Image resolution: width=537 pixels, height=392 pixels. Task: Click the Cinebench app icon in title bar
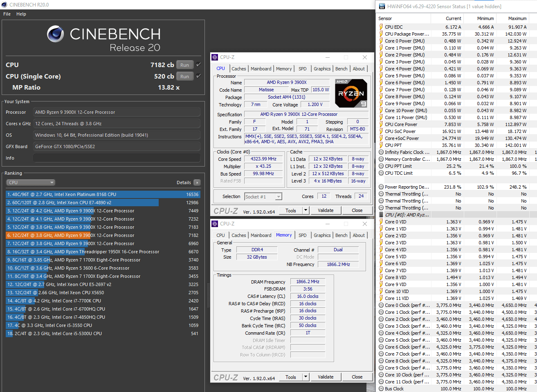coord(4,5)
